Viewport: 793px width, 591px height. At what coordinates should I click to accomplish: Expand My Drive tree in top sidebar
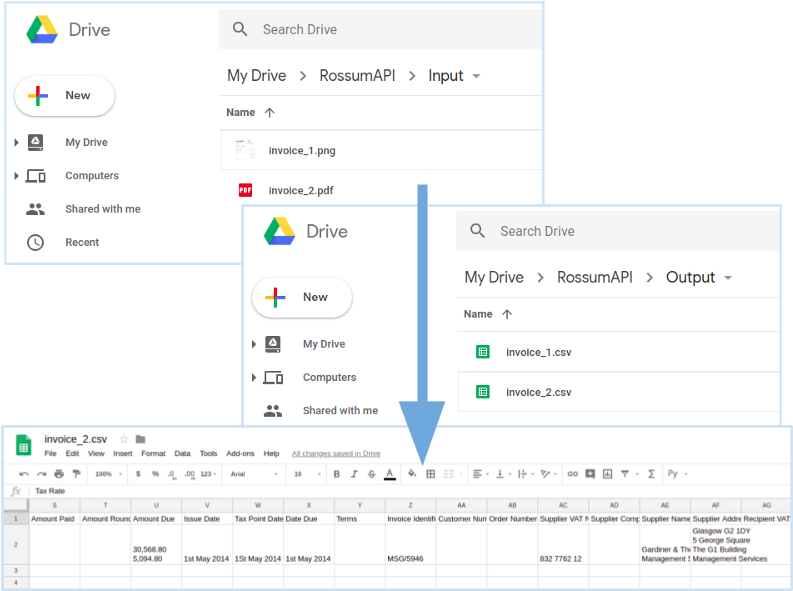(16, 143)
